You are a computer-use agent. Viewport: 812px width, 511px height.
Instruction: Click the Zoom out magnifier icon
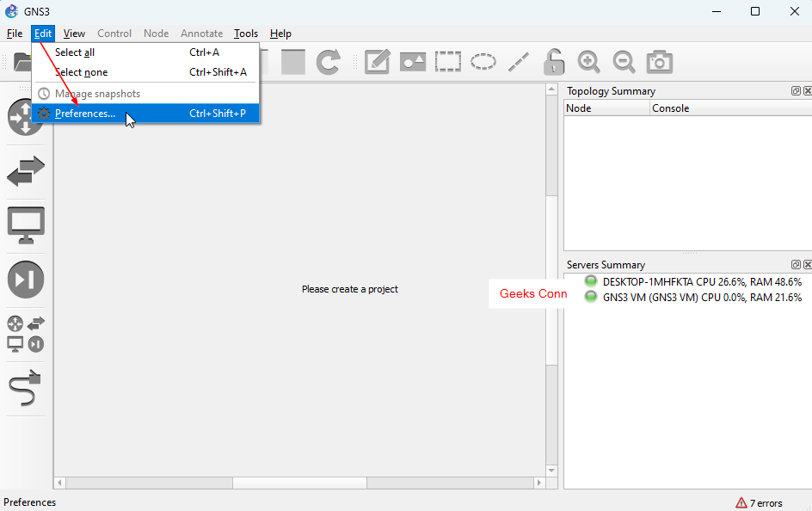pyautogui.click(x=624, y=62)
